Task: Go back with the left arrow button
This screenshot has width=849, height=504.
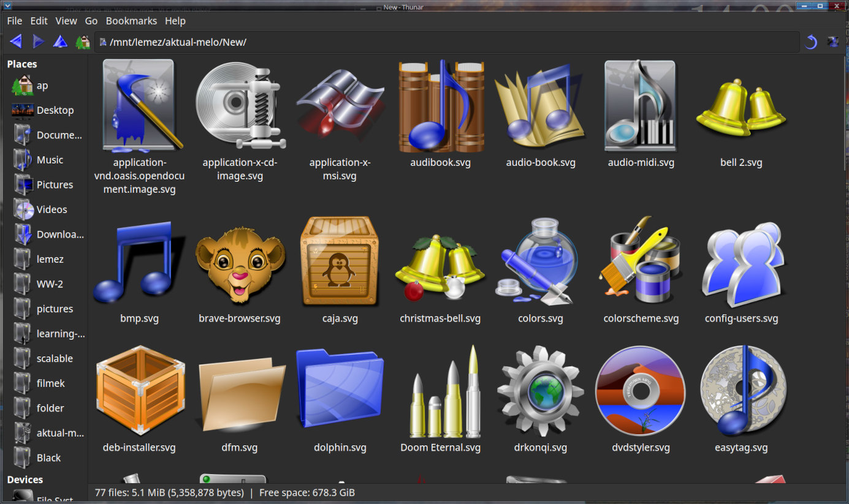Action: click(16, 42)
